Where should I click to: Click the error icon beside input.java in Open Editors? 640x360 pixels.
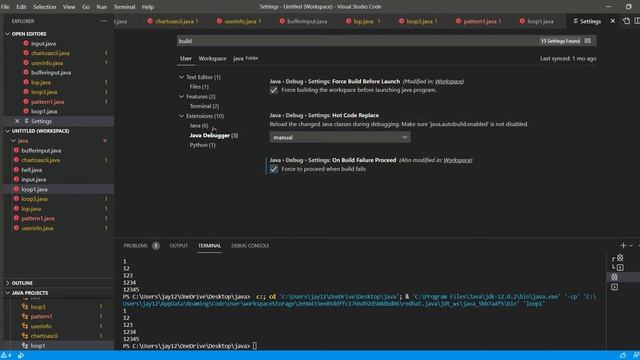tap(26, 43)
